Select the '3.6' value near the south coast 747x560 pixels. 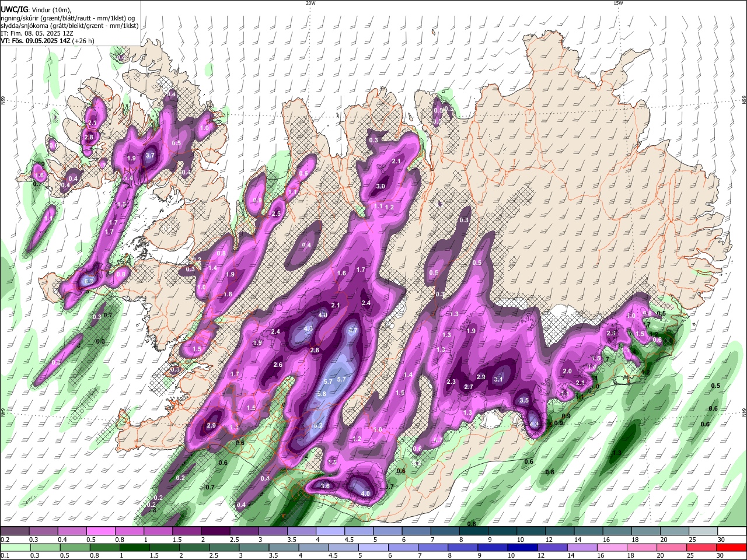[326, 486]
